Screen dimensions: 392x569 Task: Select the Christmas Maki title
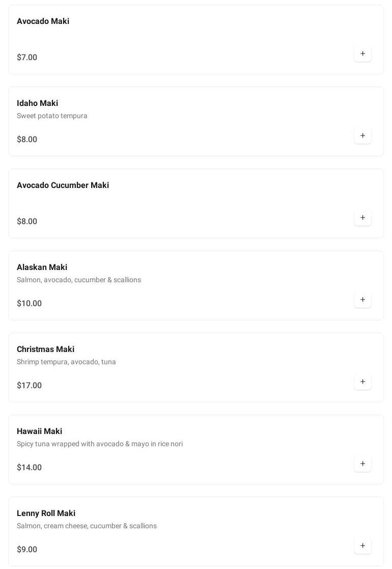(x=45, y=349)
